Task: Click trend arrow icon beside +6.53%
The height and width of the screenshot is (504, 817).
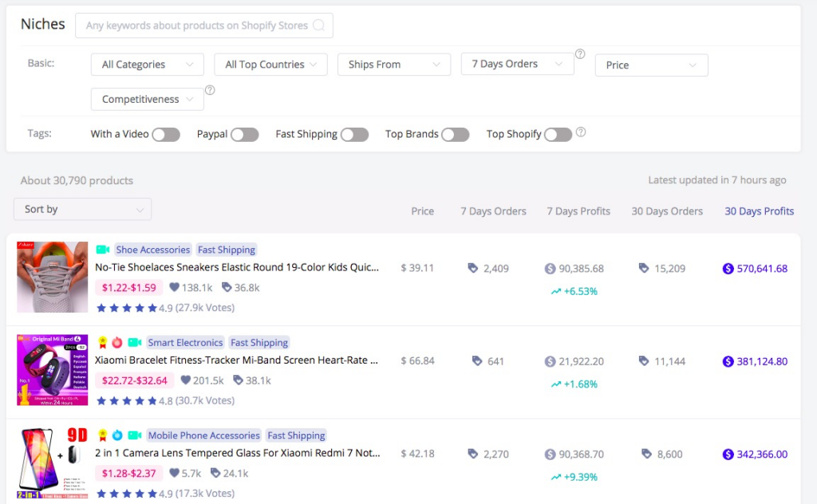Action: [x=556, y=292]
